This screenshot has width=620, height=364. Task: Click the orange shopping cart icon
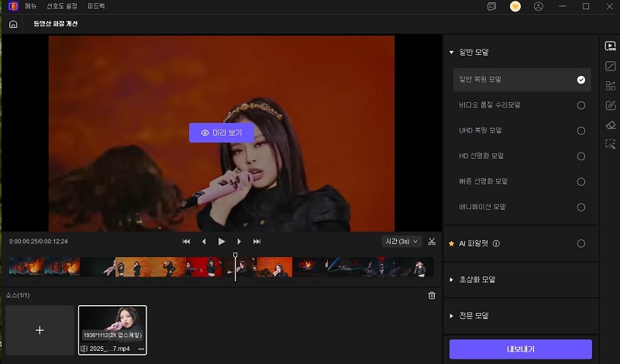pyautogui.click(x=515, y=6)
